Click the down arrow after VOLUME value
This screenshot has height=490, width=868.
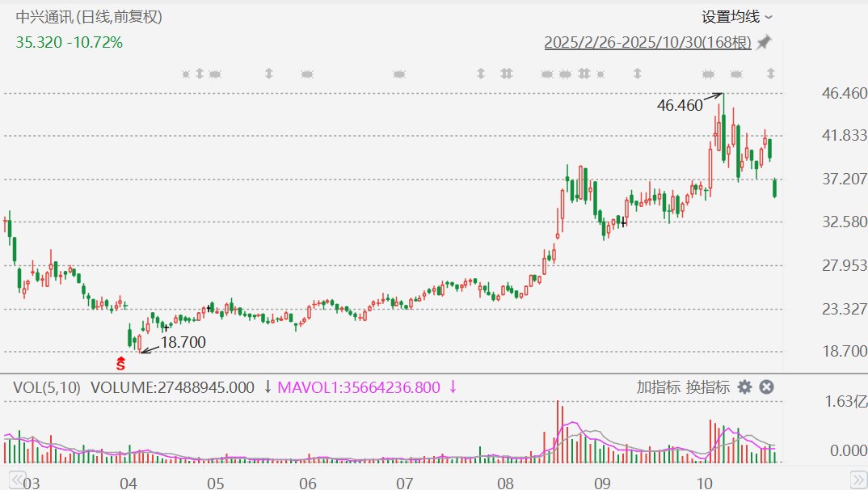coord(268,387)
